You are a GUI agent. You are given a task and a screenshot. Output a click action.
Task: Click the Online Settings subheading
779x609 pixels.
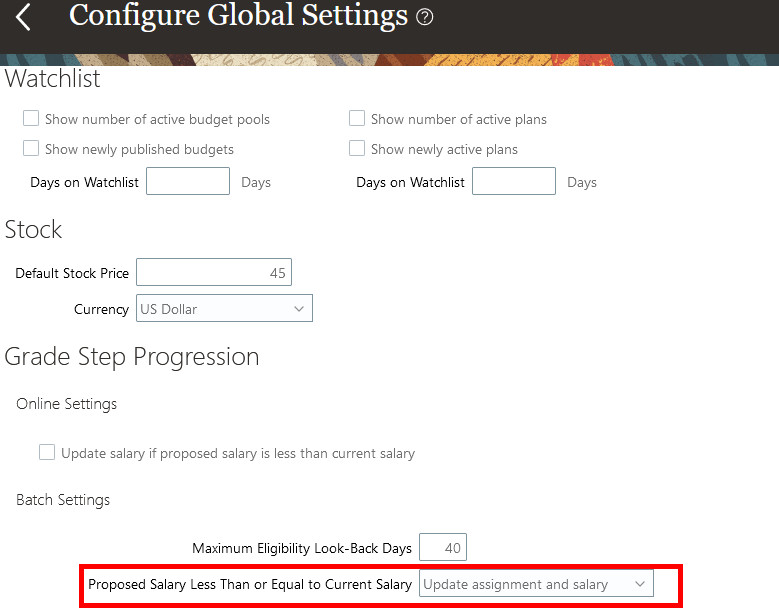pyautogui.click(x=67, y=404)
